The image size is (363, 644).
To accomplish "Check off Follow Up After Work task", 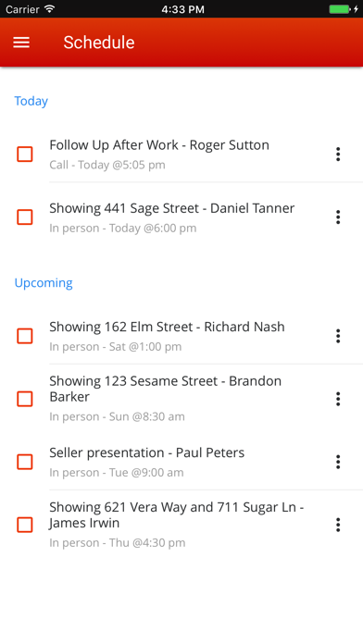I will coord(25,155).
